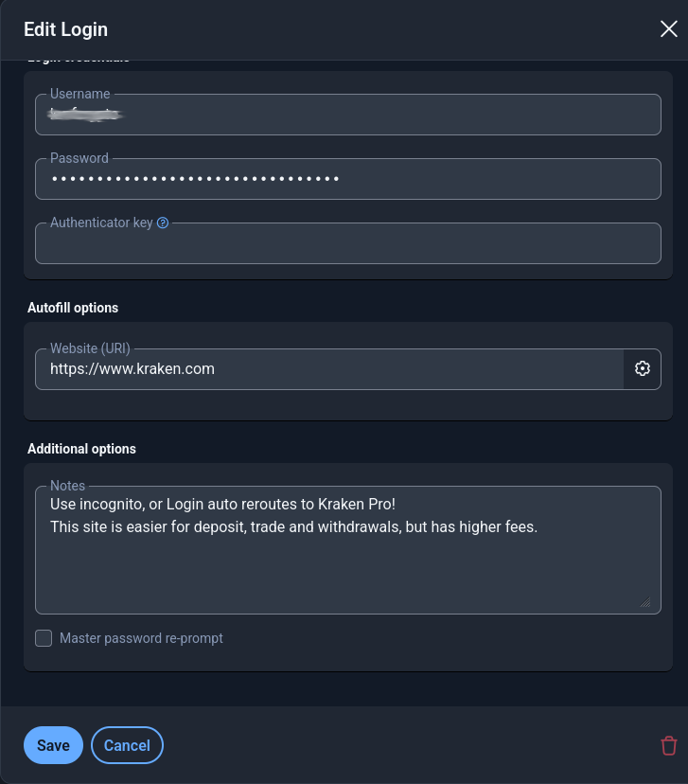Screen dimensions: 688x784
Task: Select the Additional options section heading
Action: 81,449
